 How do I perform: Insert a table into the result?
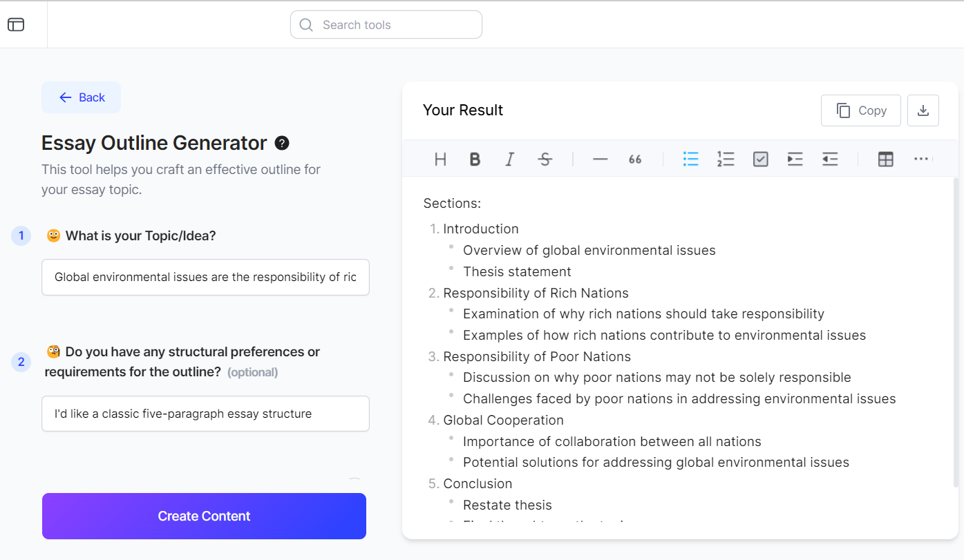(885, 160)
